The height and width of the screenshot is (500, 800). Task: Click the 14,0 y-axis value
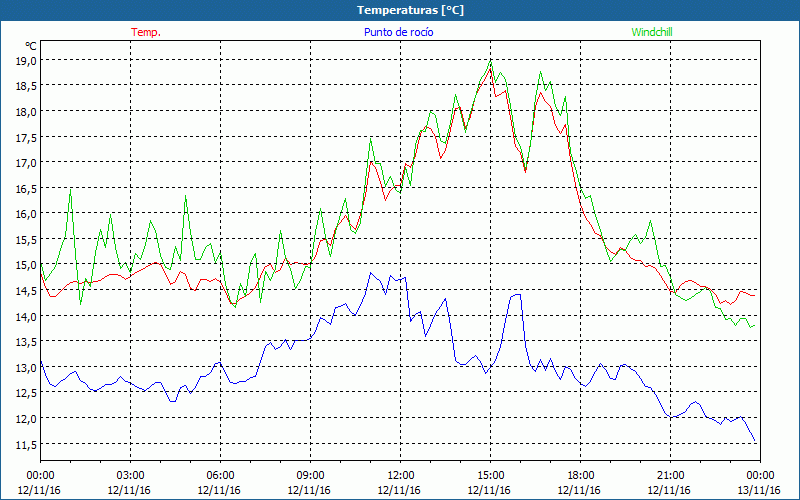[x=27, y=316]
